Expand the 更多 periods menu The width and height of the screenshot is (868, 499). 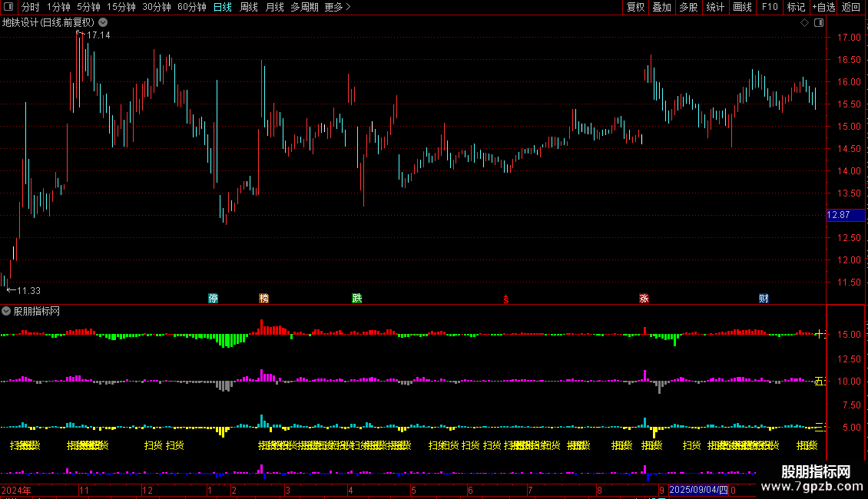(x=337, y=7)
